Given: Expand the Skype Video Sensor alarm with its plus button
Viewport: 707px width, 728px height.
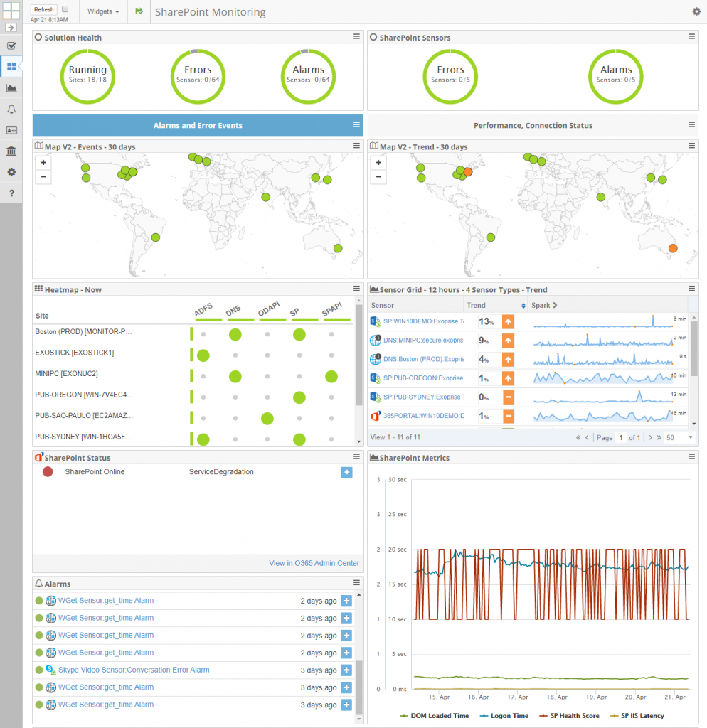Looking at the screenshot, I should pos(346,670).
